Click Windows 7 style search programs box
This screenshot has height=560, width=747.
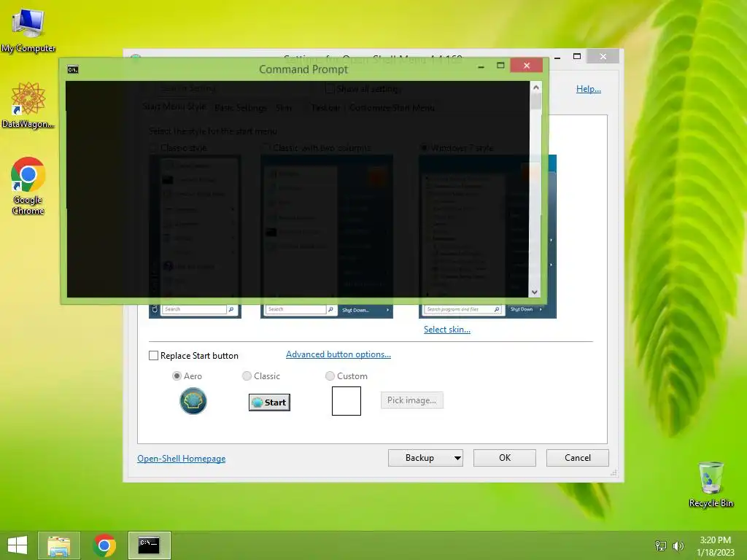[462, 309]
